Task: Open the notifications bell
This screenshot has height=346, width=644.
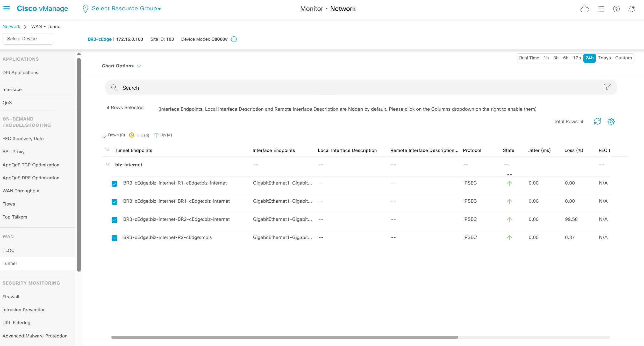Action: tap(632, 9)
